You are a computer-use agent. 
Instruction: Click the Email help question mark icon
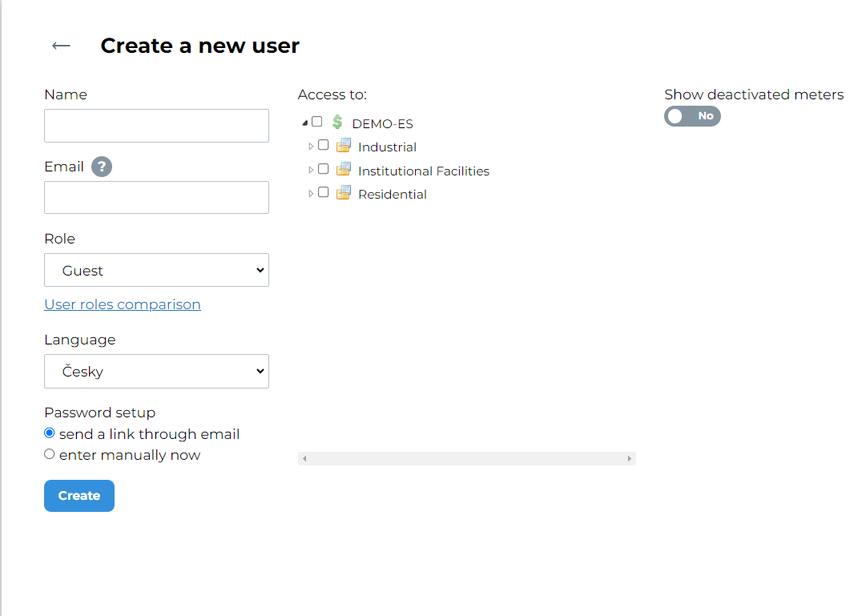102,167
